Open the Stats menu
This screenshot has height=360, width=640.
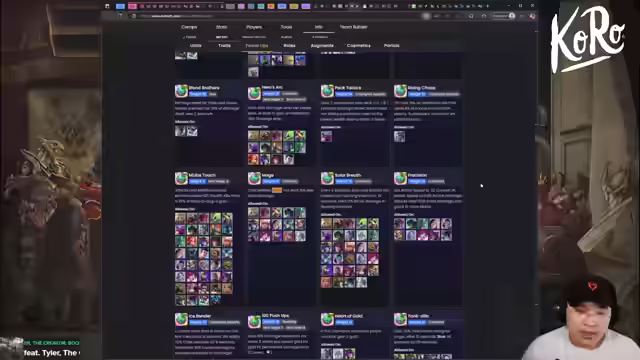221,27
